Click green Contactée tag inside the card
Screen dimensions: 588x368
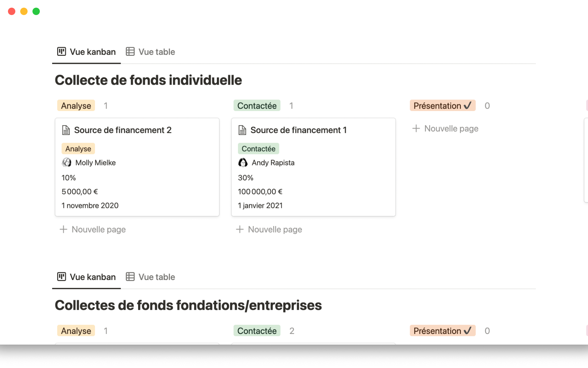click(x=258, y=149)
